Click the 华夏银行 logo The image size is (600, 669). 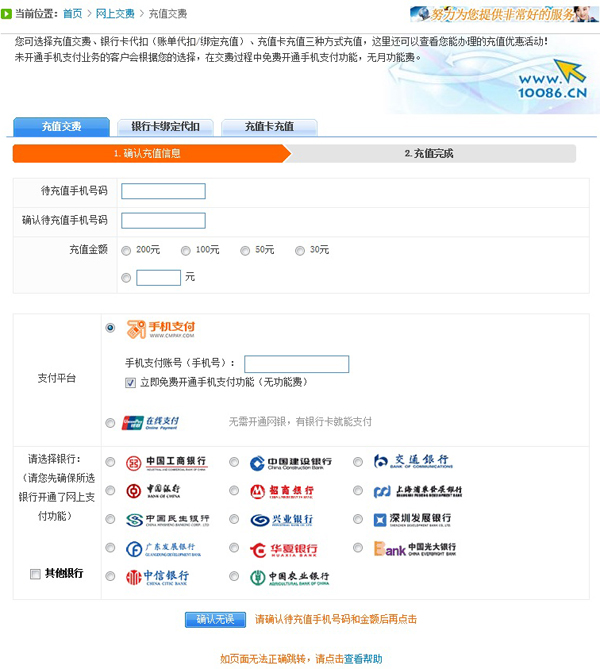pyautogui.click(x=284, y=550)
